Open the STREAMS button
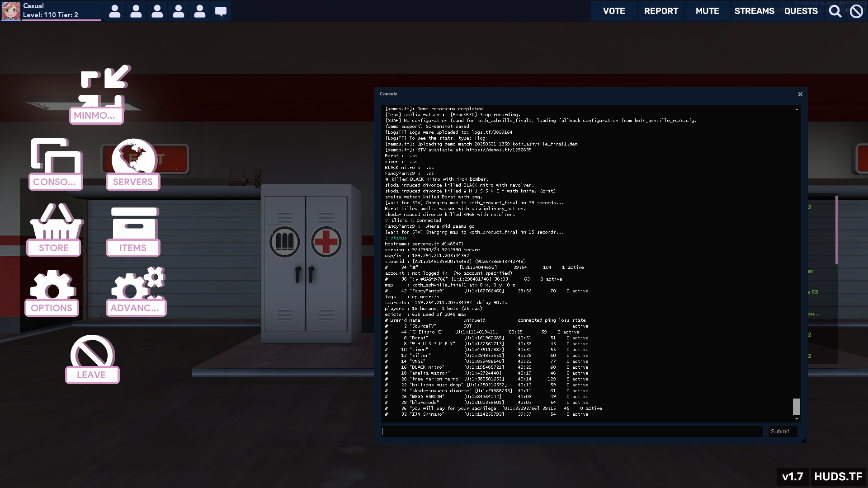 point(754,11)
